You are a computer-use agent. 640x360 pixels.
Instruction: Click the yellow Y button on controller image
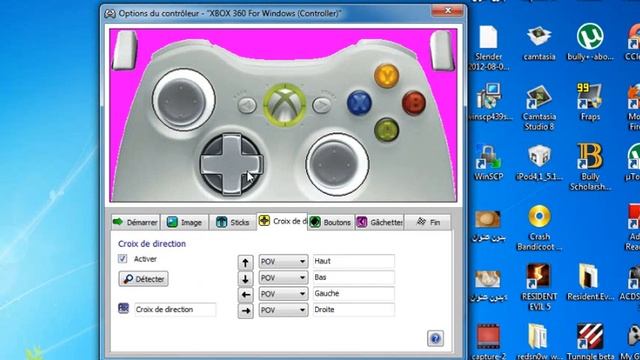pyautogui.click(x=386, y=76)
